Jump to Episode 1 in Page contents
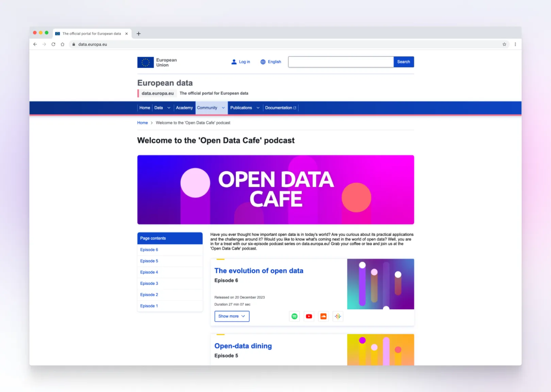The height and width of the screenshot is (392, 551). (149, 306)
